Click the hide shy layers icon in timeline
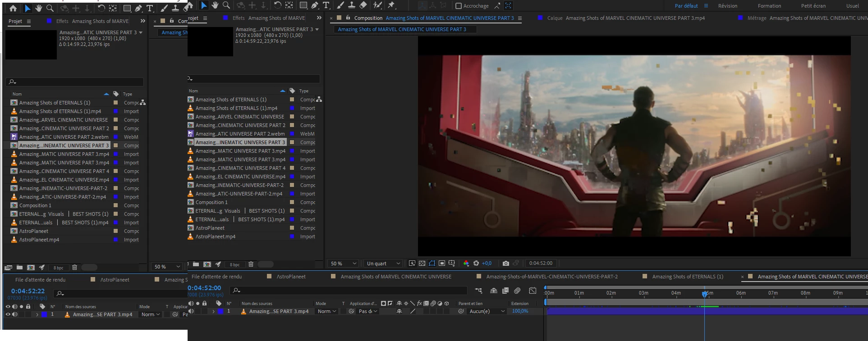 point(494,291)
